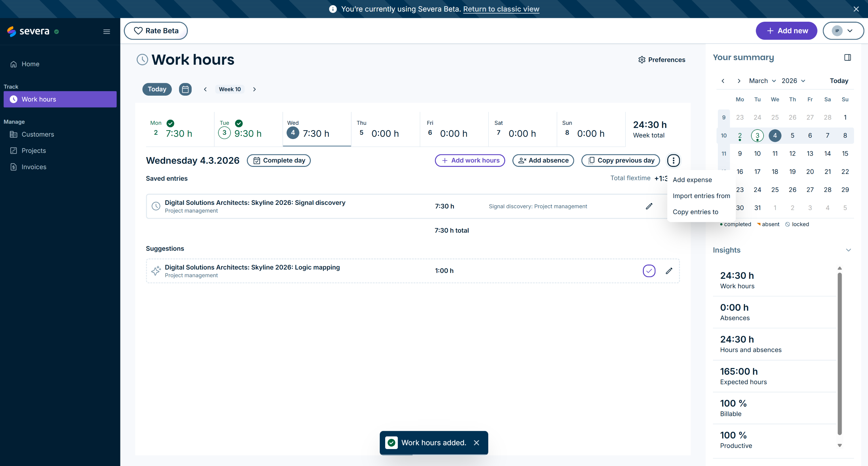This screenshot has width=868, height=466.
Task: Click Return to classic view link
Action: [x=501, y=9]
